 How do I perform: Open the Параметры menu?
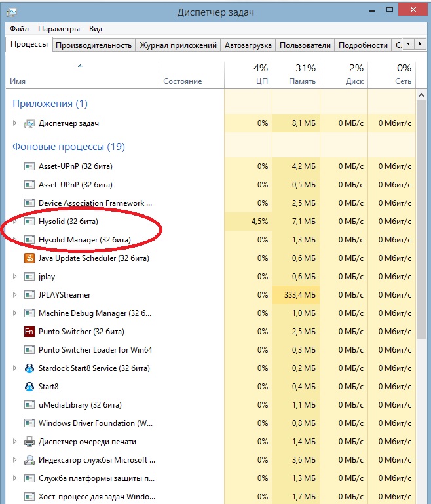(x=59, y=29)
